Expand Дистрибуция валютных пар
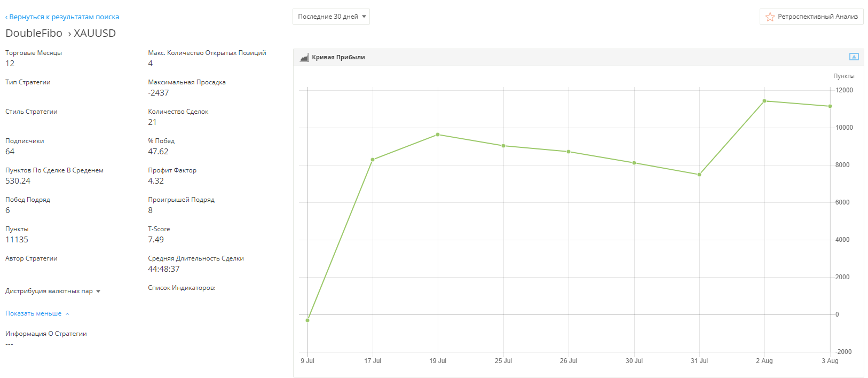This screenshot has height=378, width=868. click(53, 291)
